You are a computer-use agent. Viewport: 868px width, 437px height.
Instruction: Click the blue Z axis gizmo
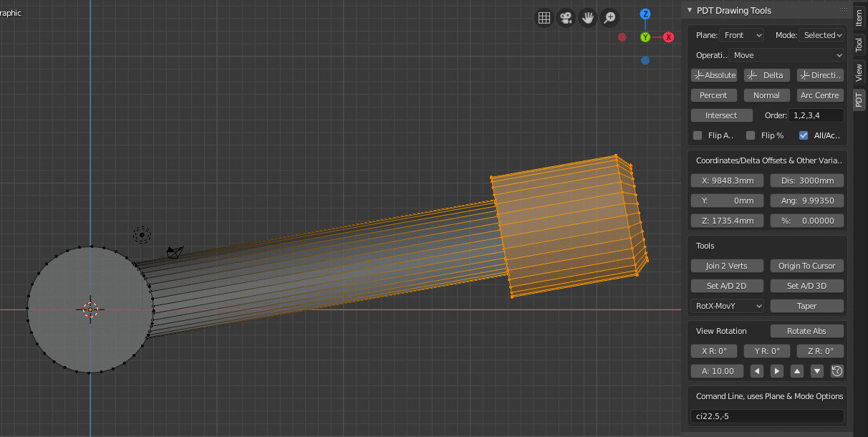tap(645, 14)
